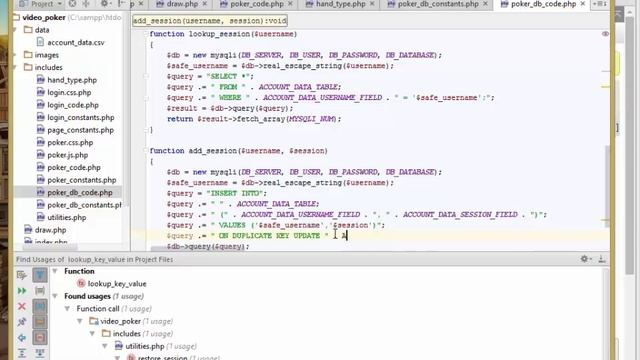Click the editor inspection eye icon
The width and height of the screenshot is (640, 360).
[605, 33]
